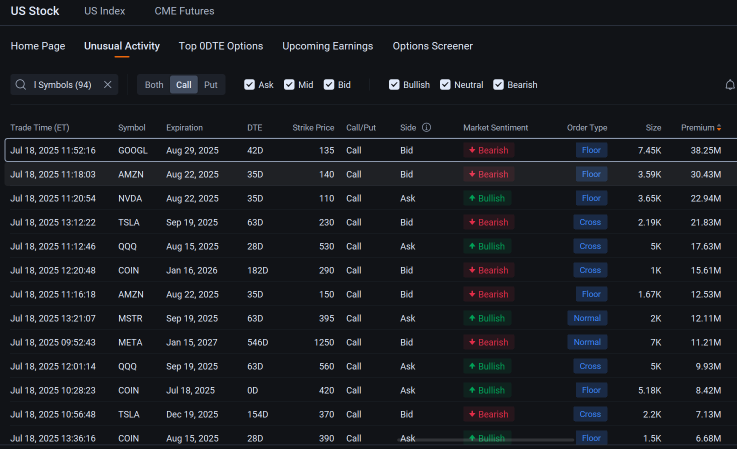Click the Normal tag in META row
The width and height of the screenshot is (737, 449).
click(587, 342)
